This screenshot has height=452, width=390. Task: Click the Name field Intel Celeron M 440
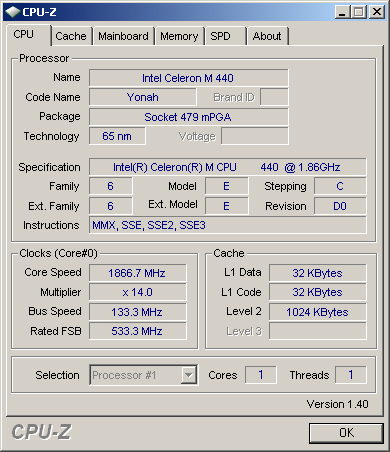(x=189, y=78)
